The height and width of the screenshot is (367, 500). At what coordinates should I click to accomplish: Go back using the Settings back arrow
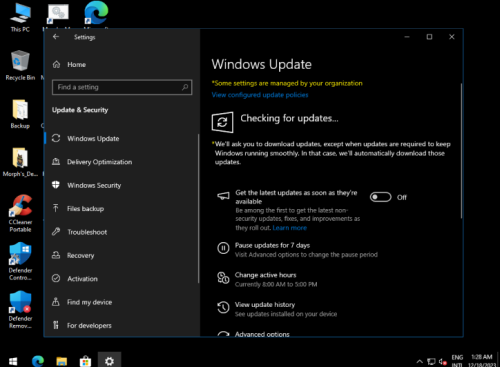click(56, 37)
